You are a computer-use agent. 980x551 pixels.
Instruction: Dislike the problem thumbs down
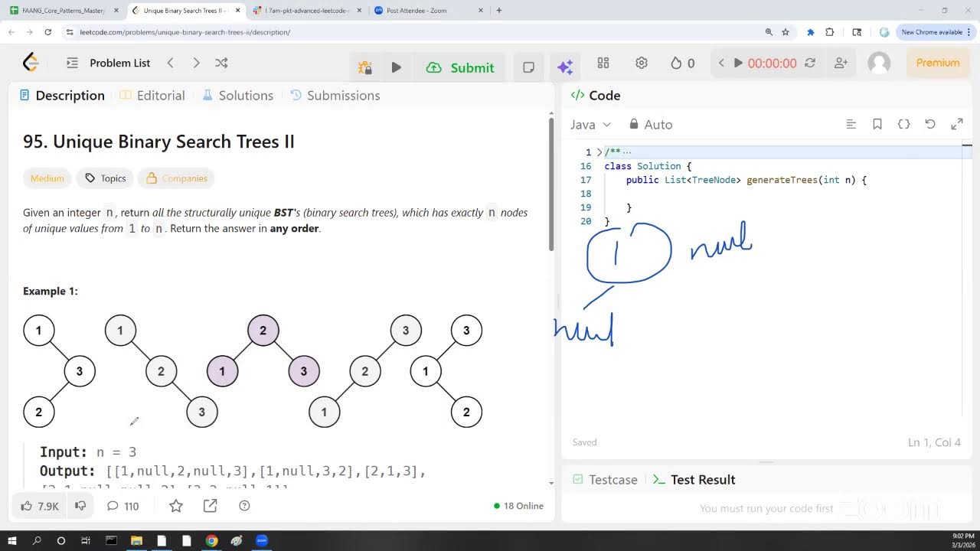80,506
